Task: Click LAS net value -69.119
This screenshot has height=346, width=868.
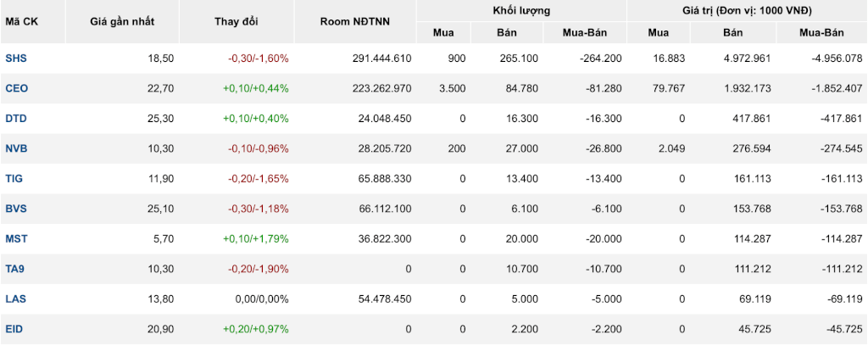Action: (x=845, y=299)
